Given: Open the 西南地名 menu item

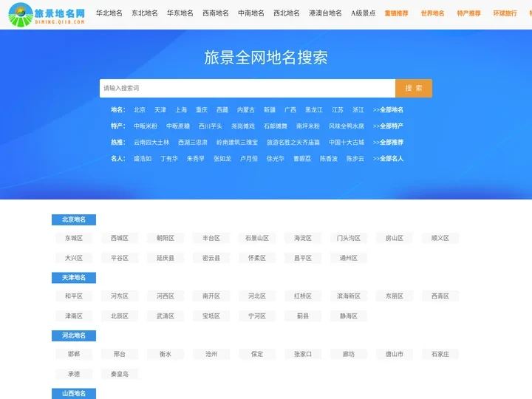Looking at the screenshot, I should pyautogui.click(x=216, y=13).
